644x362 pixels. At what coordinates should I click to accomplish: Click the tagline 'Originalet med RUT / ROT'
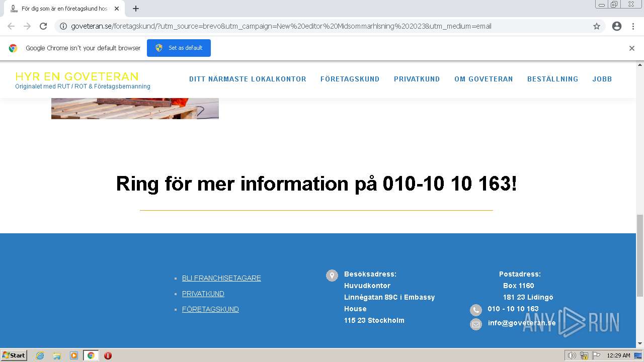click(83, 86)
